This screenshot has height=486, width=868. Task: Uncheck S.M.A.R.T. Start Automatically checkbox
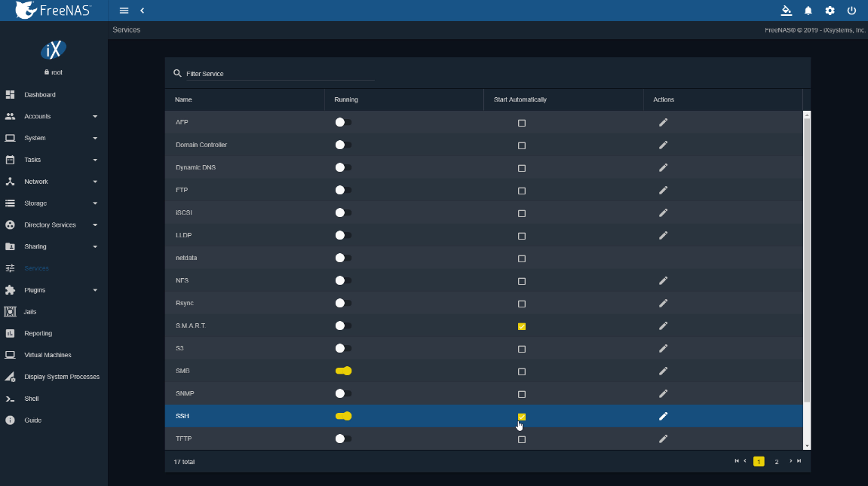(521, 326)
